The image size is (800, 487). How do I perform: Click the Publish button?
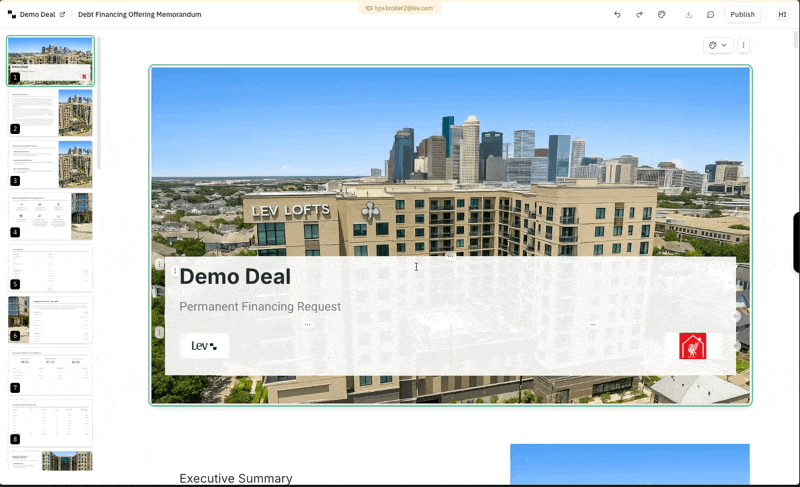tap(742, 15)
